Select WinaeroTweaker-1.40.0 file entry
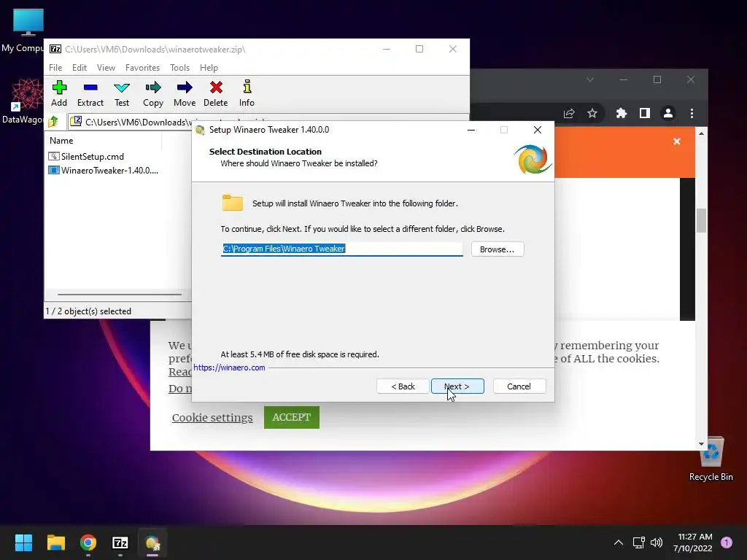Viewport: 747px width, 560px height. pos(104,170)
